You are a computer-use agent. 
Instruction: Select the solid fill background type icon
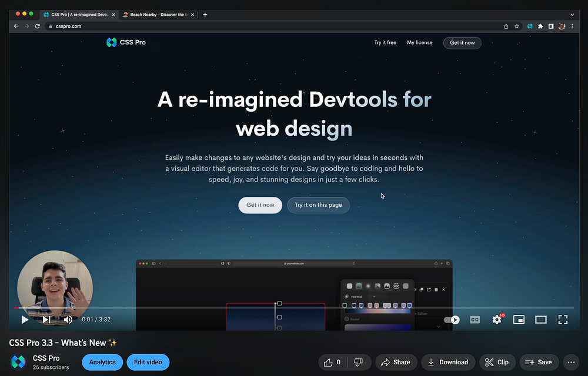click(349, 286)
